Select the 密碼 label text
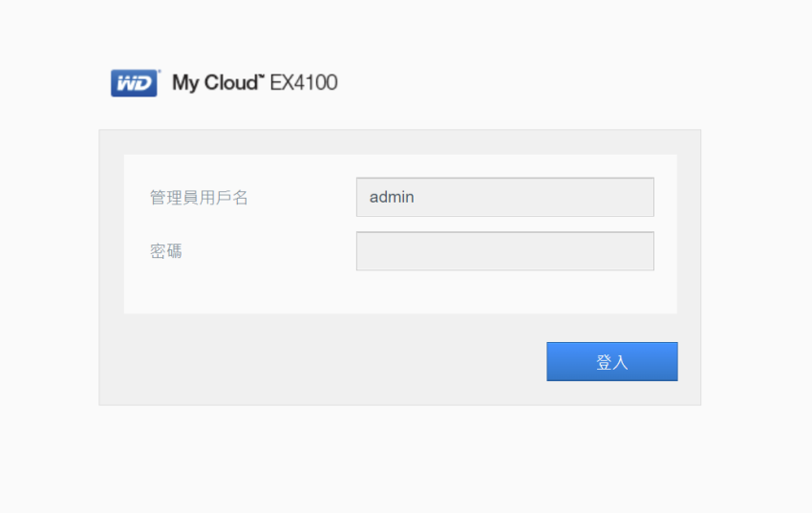The width and height of the screenshot is (812, 513). click(x=165, y=251)
